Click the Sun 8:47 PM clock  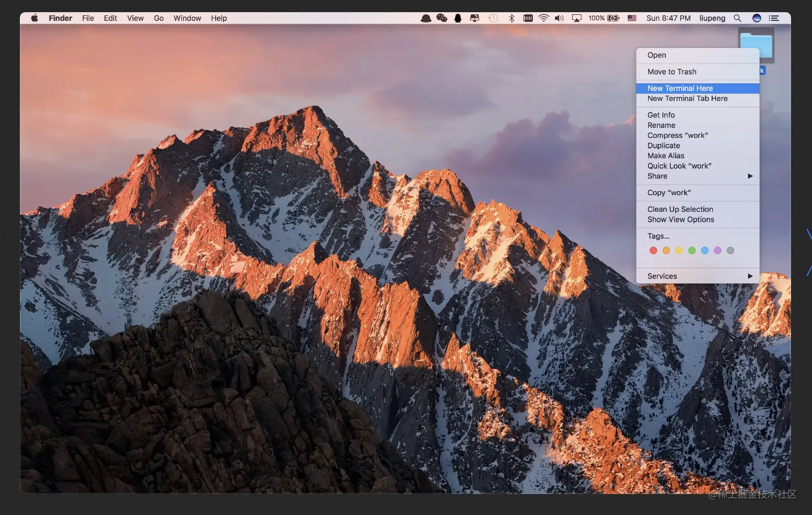pos(669,18)
